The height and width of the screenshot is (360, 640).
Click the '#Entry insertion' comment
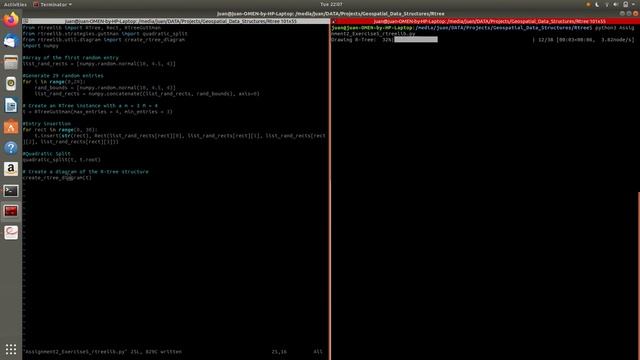[x=47, y=123]
